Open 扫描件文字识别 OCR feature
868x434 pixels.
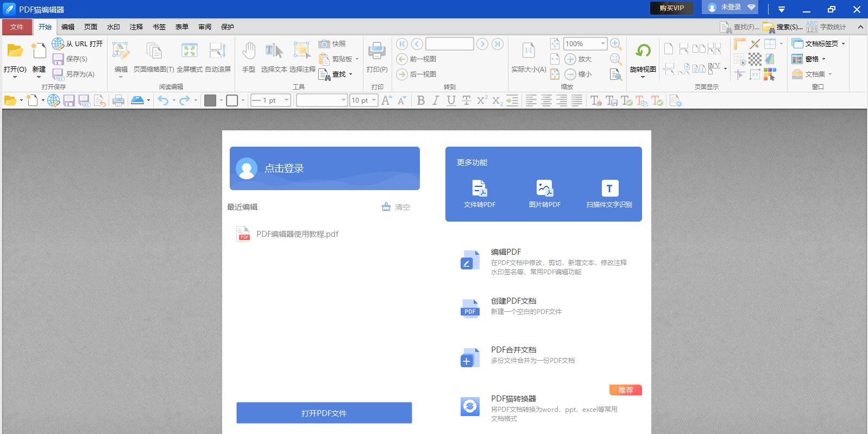[x=609, y=194]
